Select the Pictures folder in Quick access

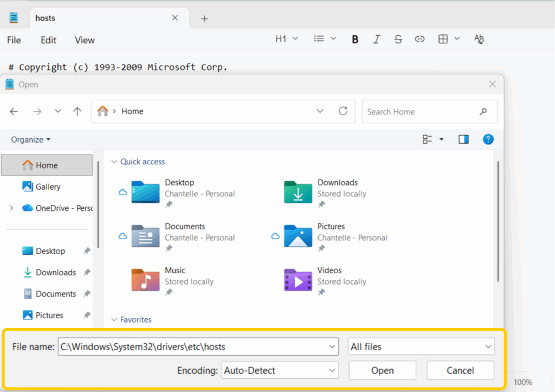(x=330, y=237)
